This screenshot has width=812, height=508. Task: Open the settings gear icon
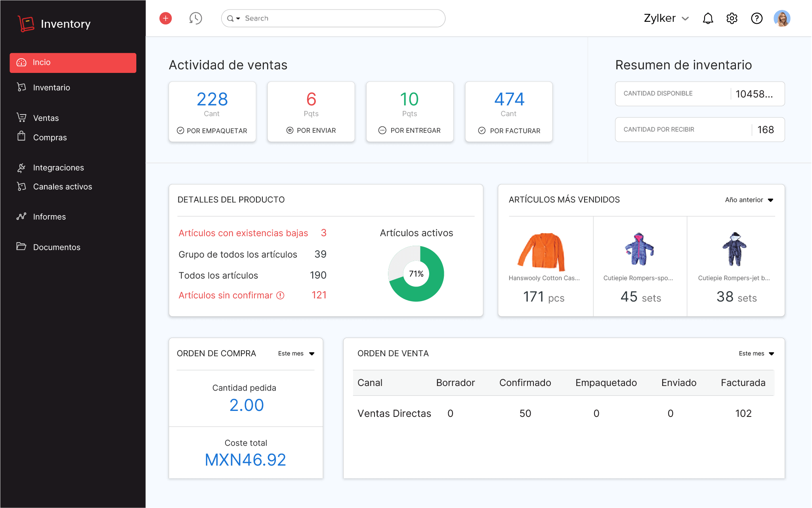pos(732,18)
